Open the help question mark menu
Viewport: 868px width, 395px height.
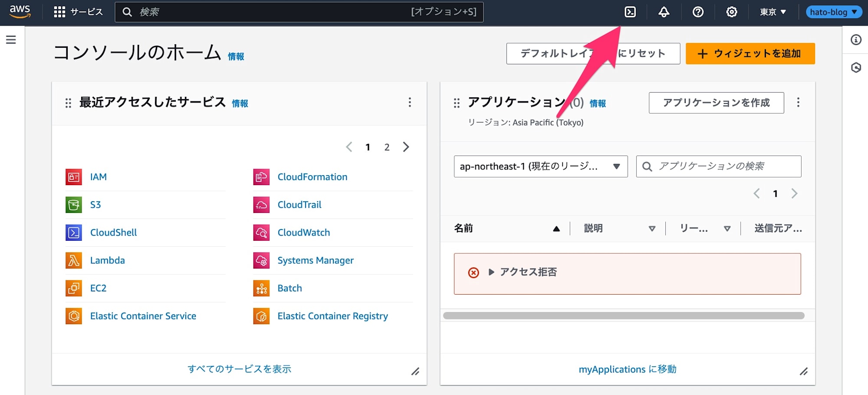pyautogui.click(x=698, y=12)
